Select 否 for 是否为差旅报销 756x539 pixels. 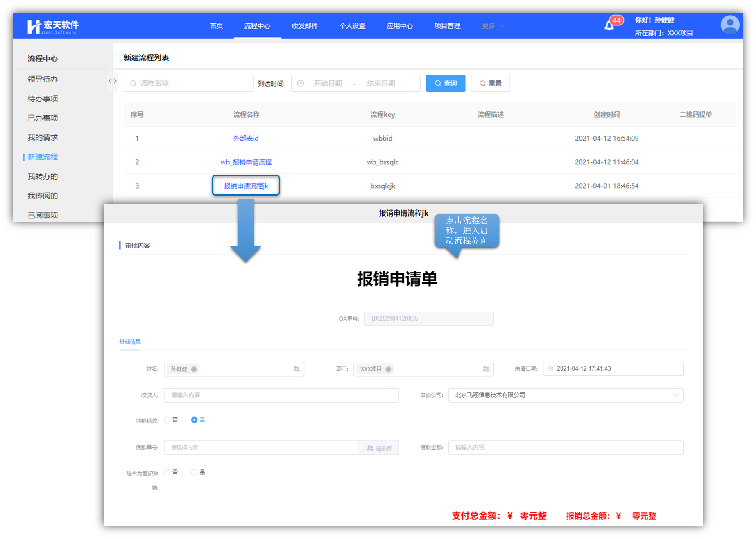point(167,472)
